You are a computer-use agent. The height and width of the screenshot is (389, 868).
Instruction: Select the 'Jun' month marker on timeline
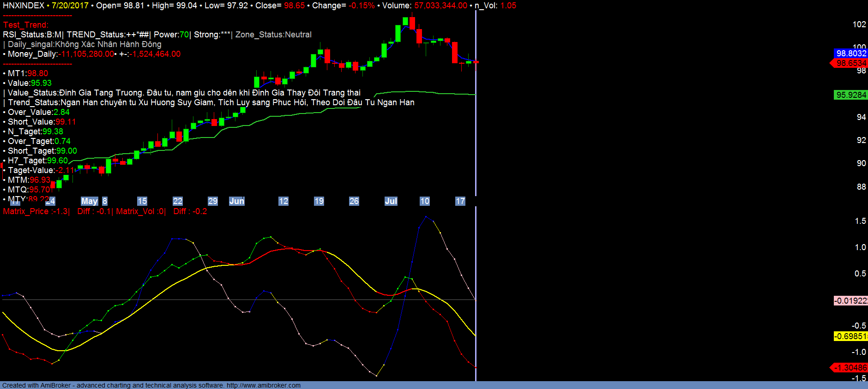[x=236, y=201]
